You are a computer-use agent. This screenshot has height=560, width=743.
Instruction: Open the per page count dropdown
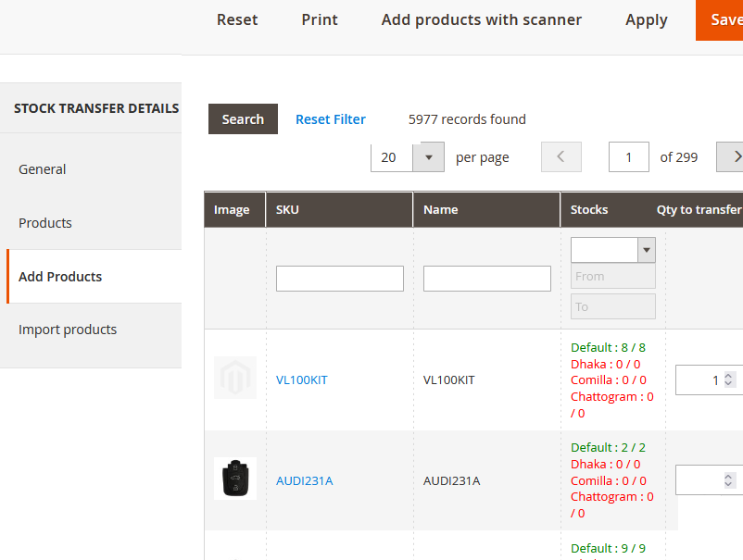coord(428,157)
